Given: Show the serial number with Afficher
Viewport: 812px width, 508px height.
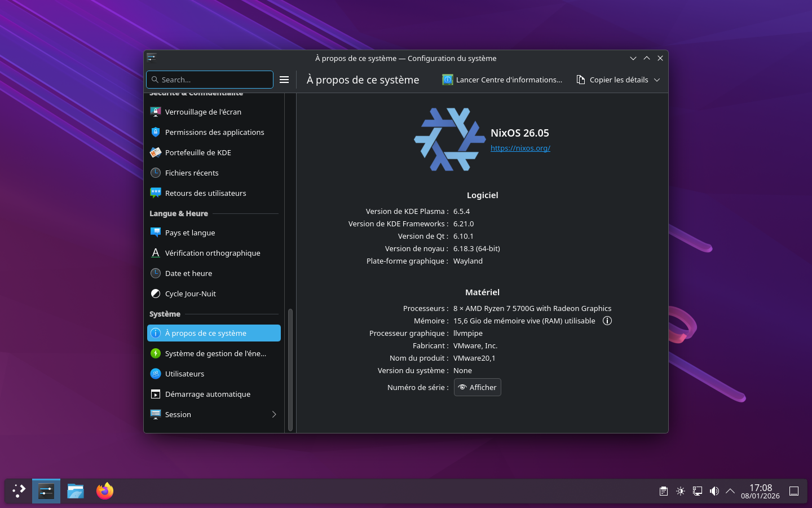Looking at the screenshot, I should (x=477, y=387).
